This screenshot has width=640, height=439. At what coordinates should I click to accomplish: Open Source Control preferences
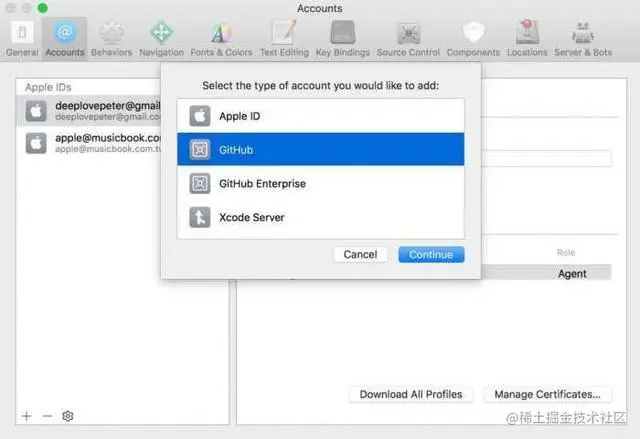[x=408, y=40]
